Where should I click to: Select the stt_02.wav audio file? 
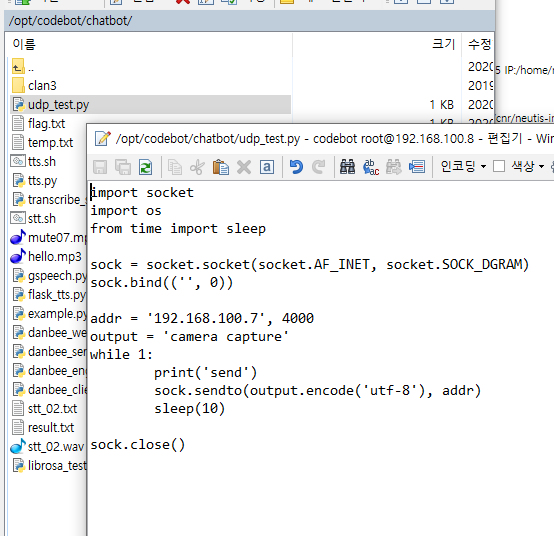pos(48,447)
